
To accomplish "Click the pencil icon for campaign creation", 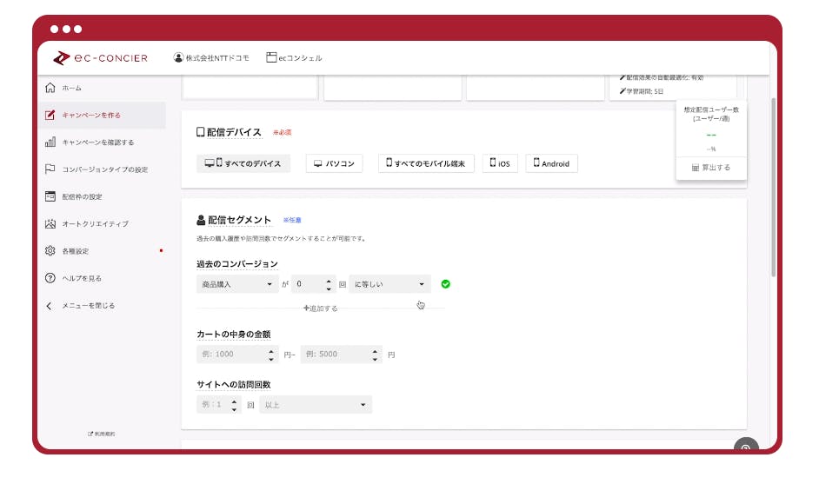I will click(50, 115).
